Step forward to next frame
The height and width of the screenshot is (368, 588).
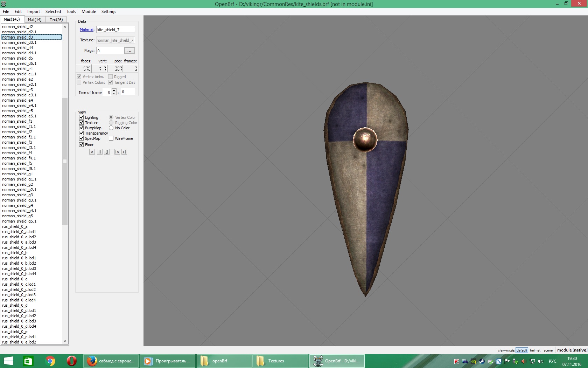[124, 152]
